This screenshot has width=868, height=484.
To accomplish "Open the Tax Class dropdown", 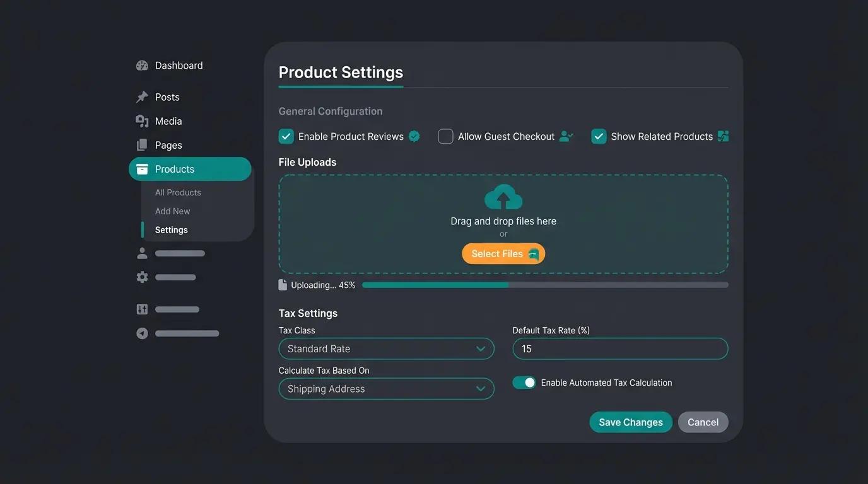I will tap(386, 349).
